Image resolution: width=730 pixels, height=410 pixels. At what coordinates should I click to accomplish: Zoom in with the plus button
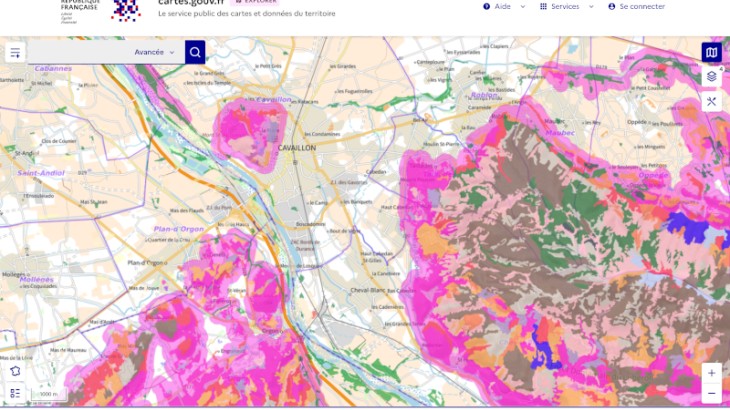[x=711, y=373]
